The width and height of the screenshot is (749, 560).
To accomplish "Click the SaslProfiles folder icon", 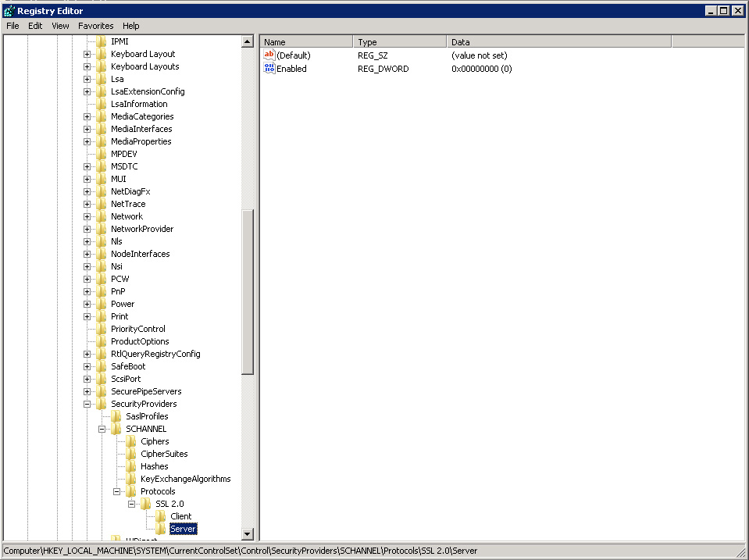I will [x=116, y=416].
